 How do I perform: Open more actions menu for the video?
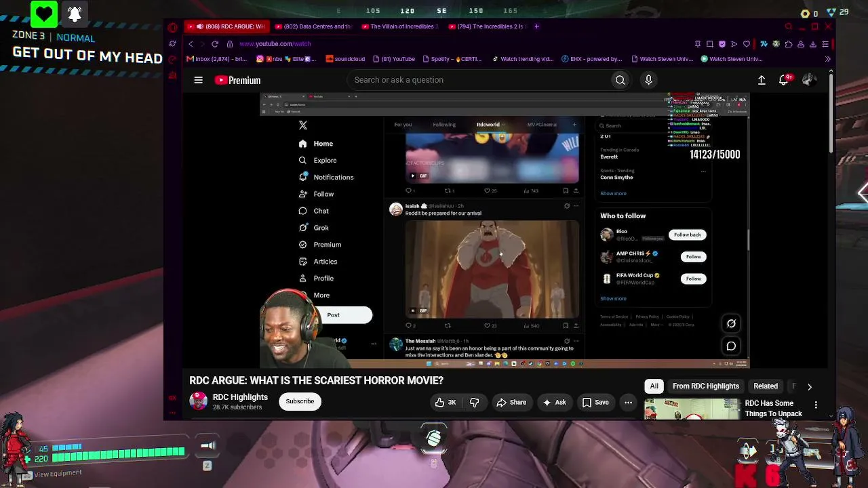point(628,403)
